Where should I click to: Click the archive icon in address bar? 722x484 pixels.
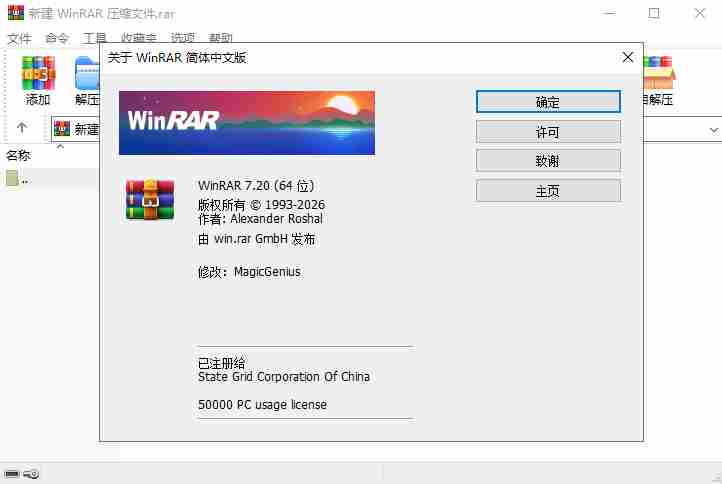(x=62, y=129)
